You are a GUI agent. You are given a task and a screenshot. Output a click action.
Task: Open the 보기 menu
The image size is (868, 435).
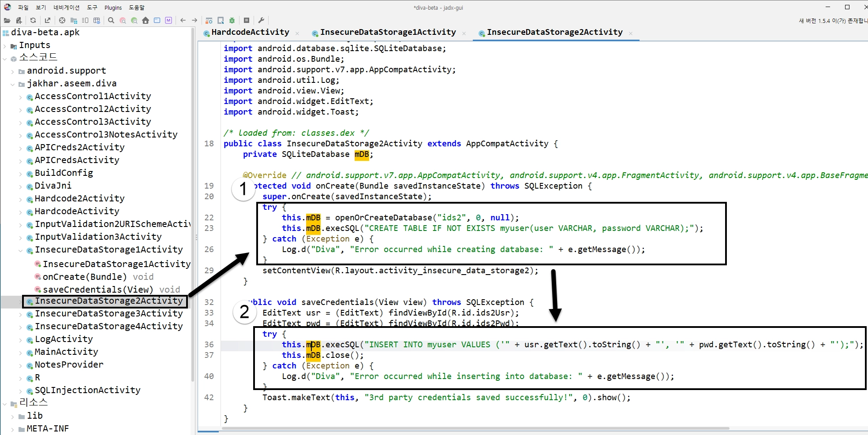point(41,7)
